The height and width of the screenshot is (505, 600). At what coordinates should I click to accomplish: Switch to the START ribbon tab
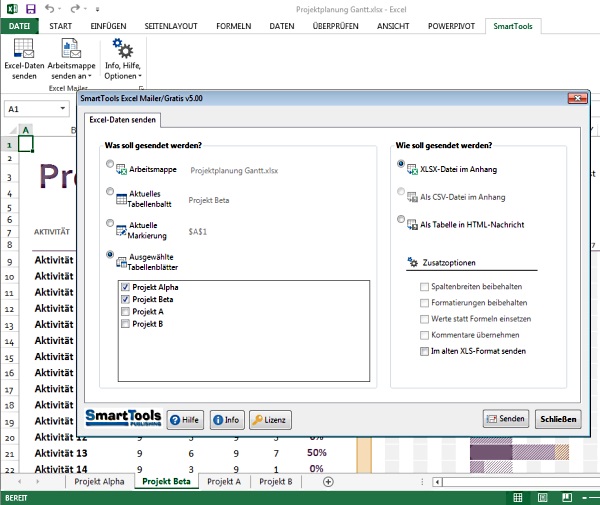click(60, 26)
